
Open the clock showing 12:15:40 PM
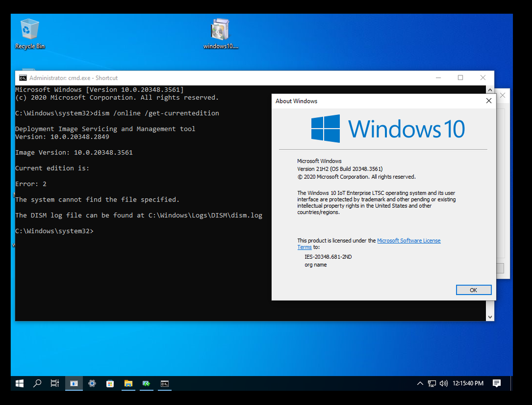click(468, 383)
